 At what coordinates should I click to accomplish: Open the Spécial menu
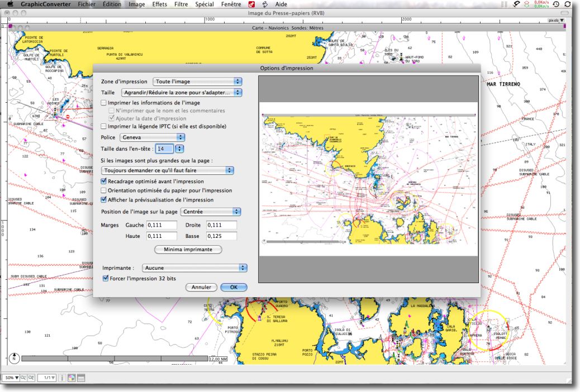205,4
